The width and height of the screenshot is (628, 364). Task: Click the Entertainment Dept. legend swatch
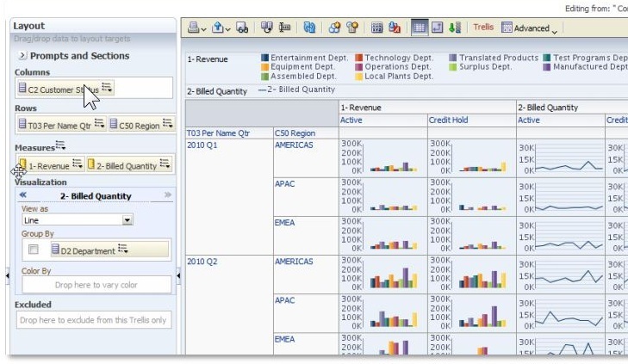264,58
